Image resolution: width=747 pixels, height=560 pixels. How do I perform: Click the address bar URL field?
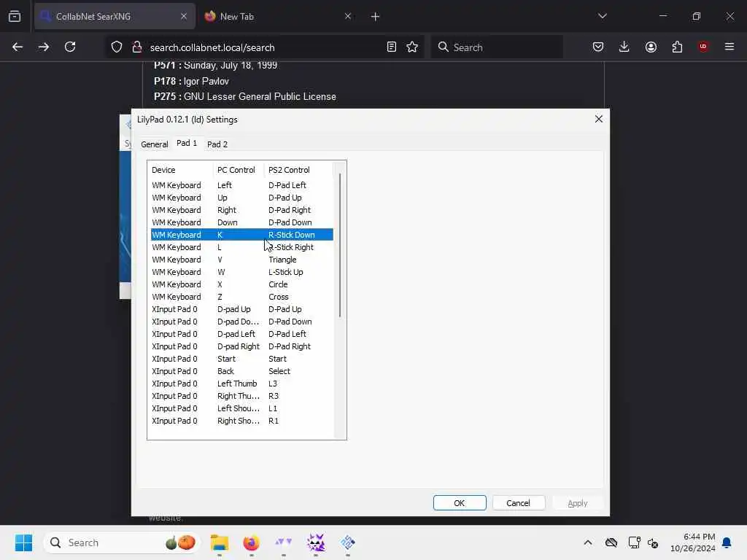(x=264, y=47)
